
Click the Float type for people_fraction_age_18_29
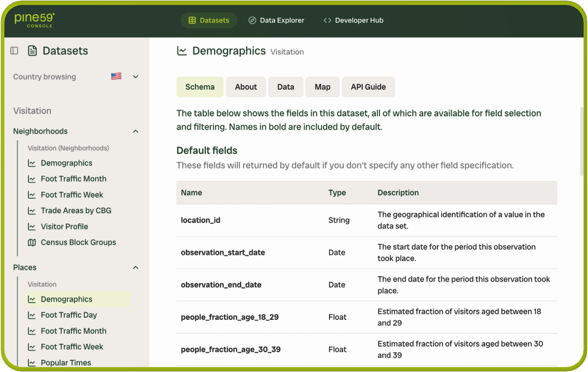(337, 317)
